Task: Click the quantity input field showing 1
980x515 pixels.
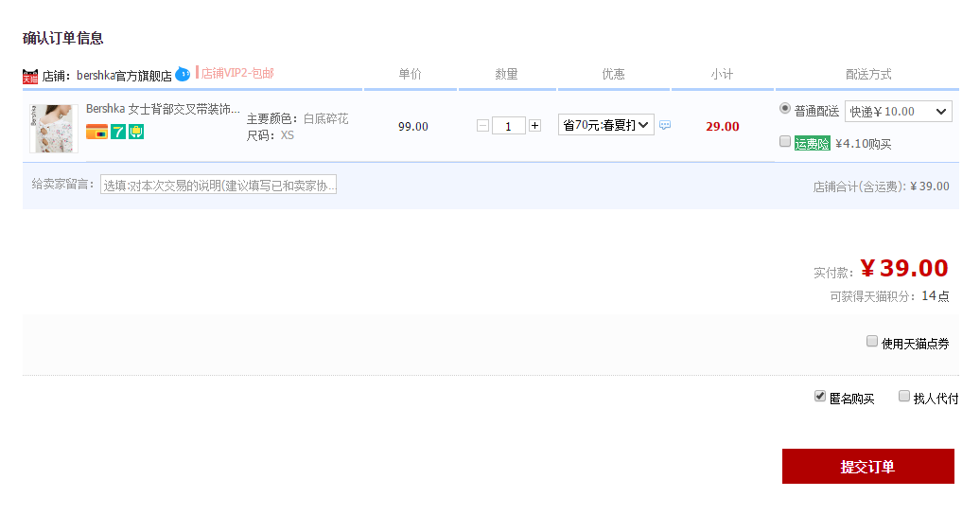Action: point(508,126)
